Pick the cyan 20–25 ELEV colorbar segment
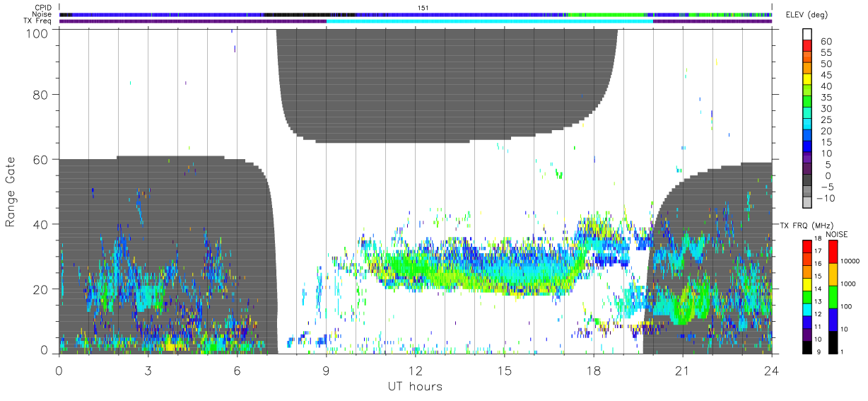 tap(807, 124)
